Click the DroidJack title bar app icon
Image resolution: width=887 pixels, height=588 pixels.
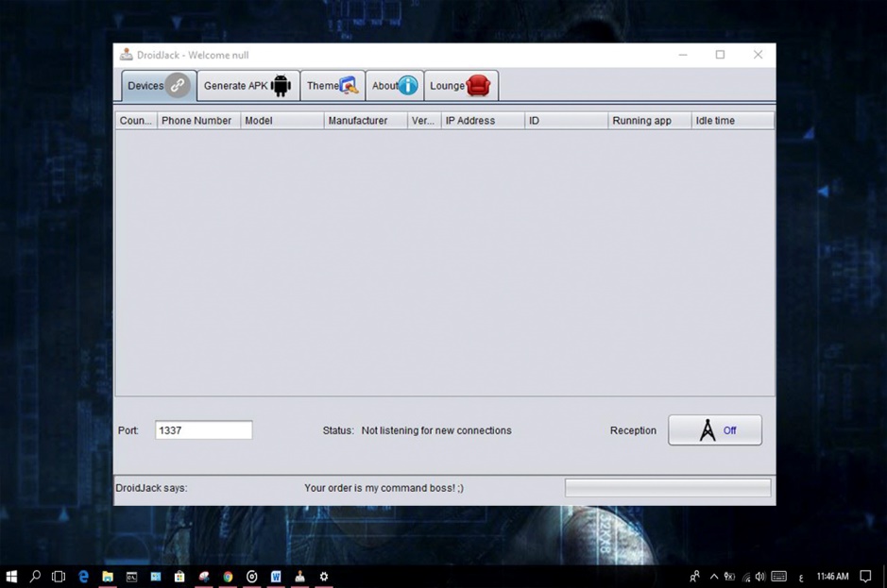[x=127, y=55]
